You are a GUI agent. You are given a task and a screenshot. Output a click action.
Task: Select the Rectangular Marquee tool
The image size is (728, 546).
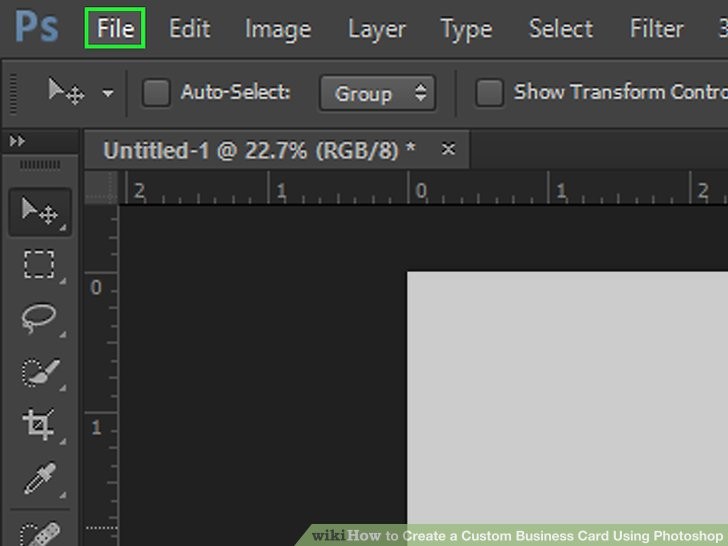coord(40,265)
